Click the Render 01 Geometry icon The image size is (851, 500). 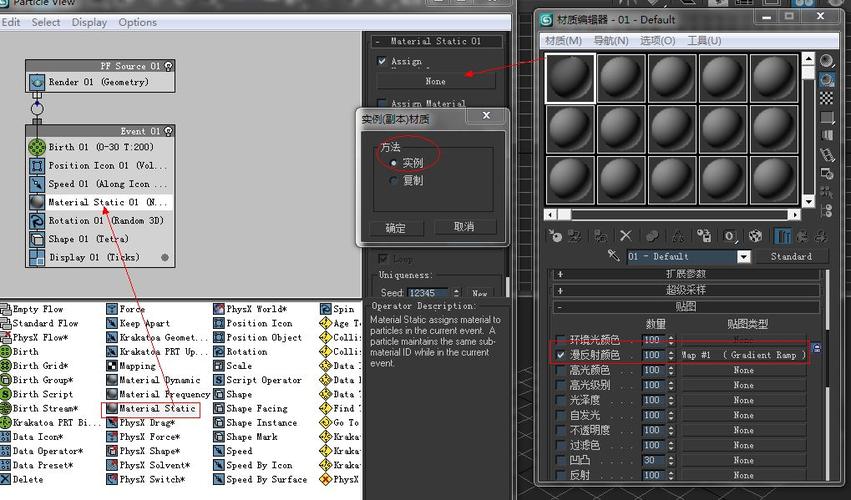(x=37, y=82)
